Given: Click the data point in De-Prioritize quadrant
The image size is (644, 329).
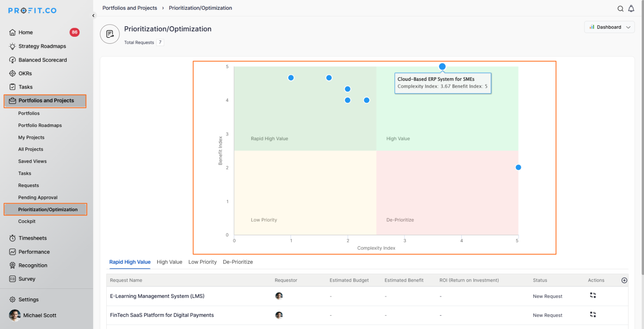Looking at the screenshot, I should click(518, 167).
